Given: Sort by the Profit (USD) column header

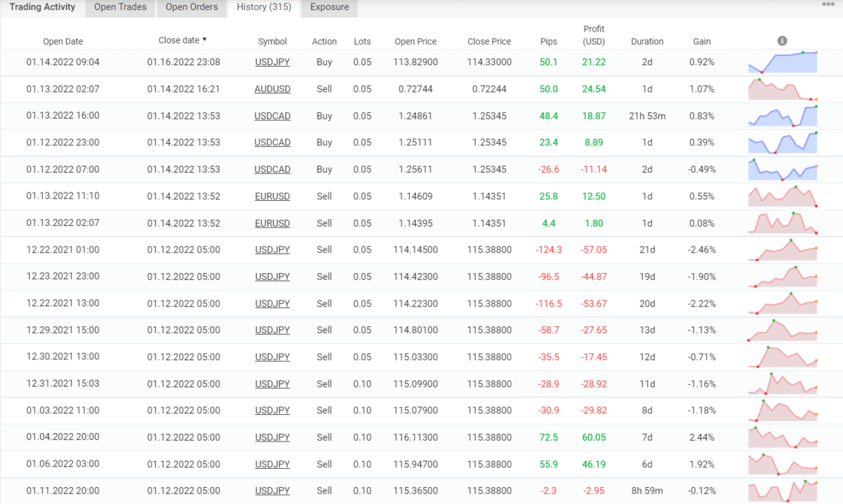Looking at the screenshot, I should point(594,35).
